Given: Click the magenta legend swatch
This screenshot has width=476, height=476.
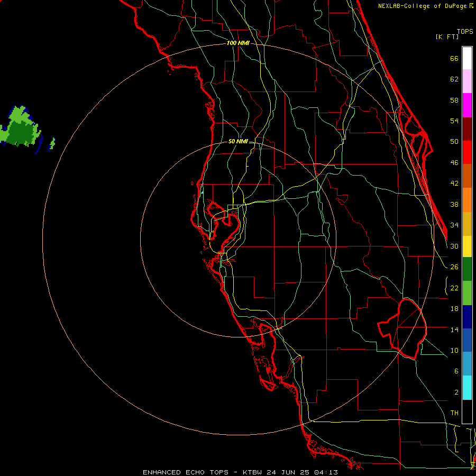Looking at the screenshot, I should coord(467,105).
